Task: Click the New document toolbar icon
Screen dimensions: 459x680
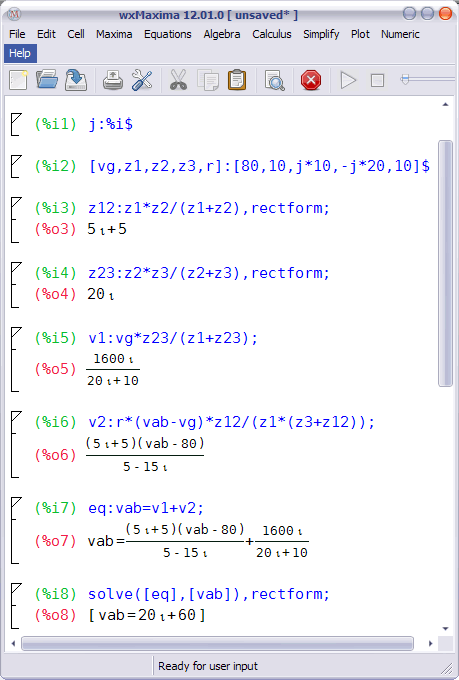Action: coord(18,80)
